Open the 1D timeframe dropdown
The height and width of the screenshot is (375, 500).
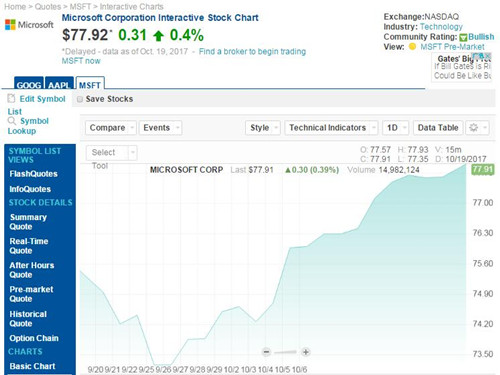(x=396, y=128)
